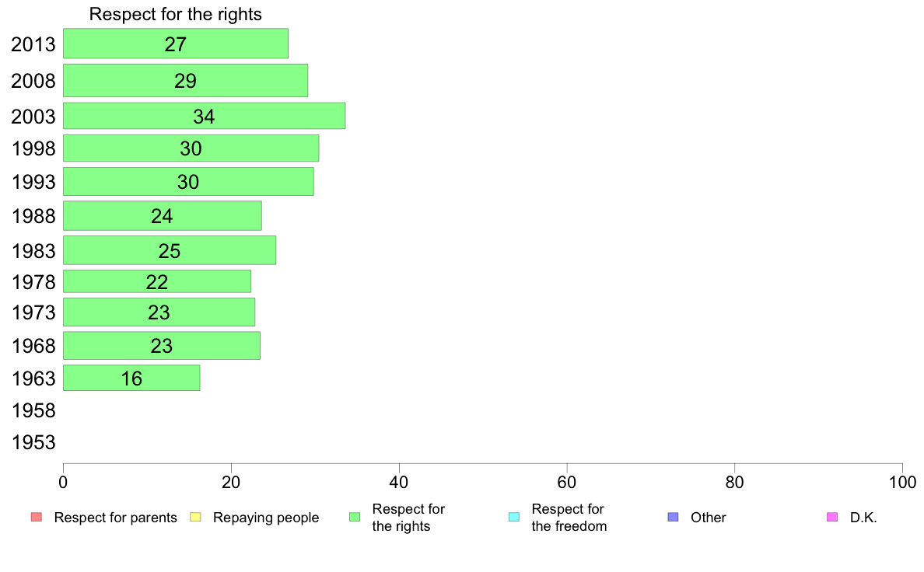The width and height of the screenshot is (924, 572).
Task: Select the 1978 bar showing 22
Action: pos(157,281)
